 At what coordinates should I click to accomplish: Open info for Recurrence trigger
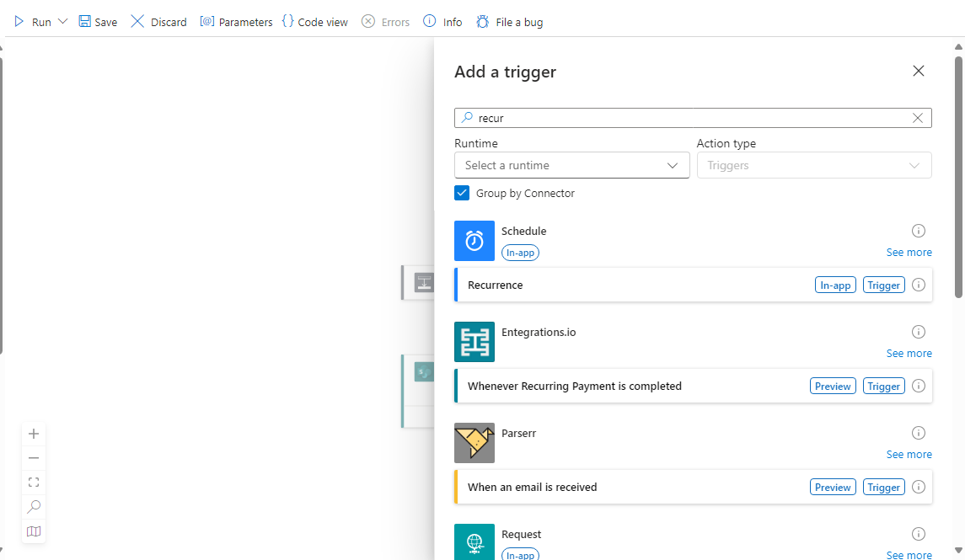coord(919,285)
